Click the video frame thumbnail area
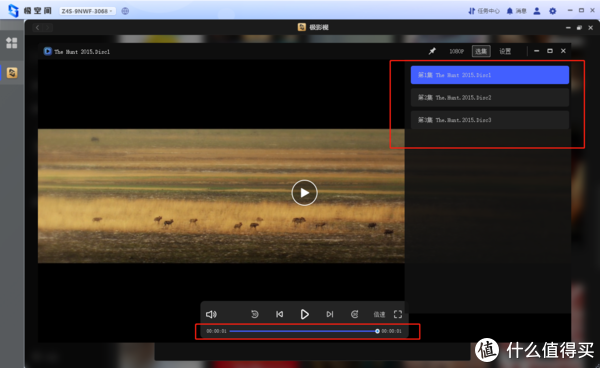Viewport: 600px width, 368px height. (221, 196)
